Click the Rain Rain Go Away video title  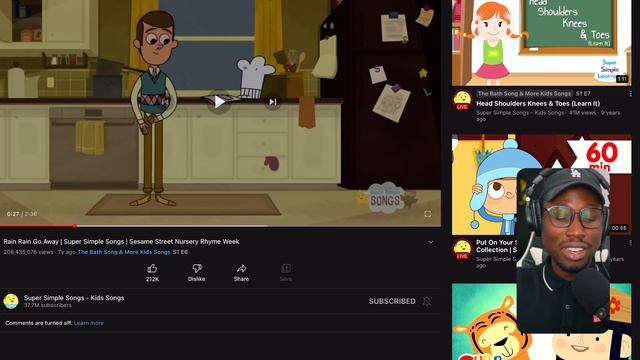(x=121, y=242)
